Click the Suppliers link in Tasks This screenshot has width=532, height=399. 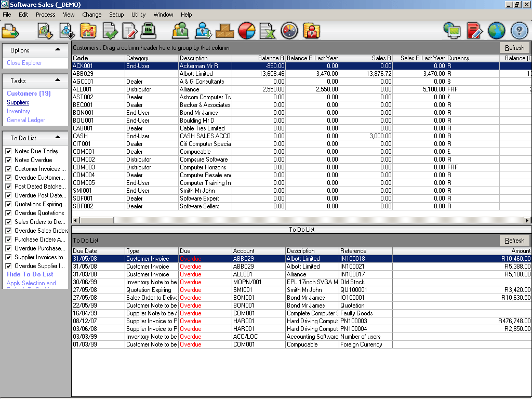click(x=18, y=102)
